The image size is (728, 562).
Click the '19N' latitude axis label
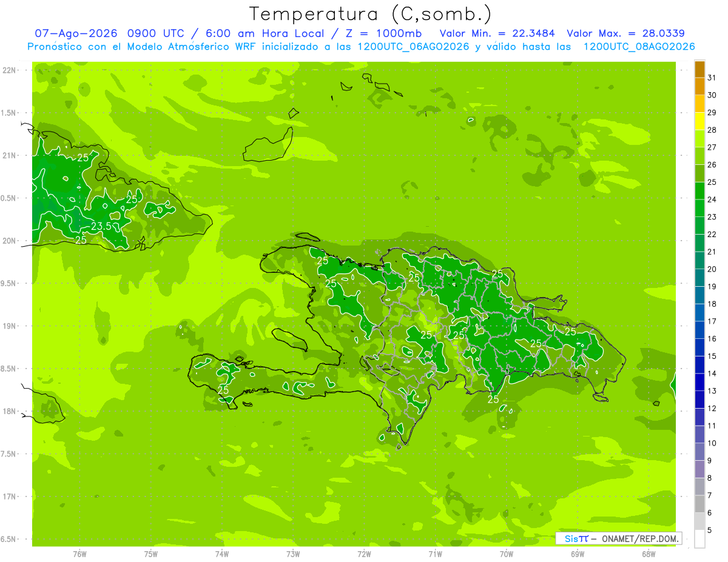pos(8,326)
